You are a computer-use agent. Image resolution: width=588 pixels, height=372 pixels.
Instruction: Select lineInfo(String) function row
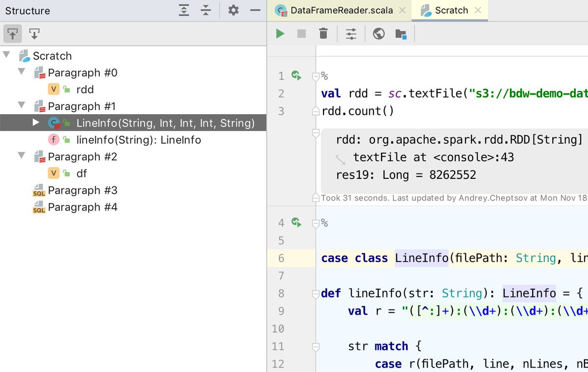click(x=133, y=140)
